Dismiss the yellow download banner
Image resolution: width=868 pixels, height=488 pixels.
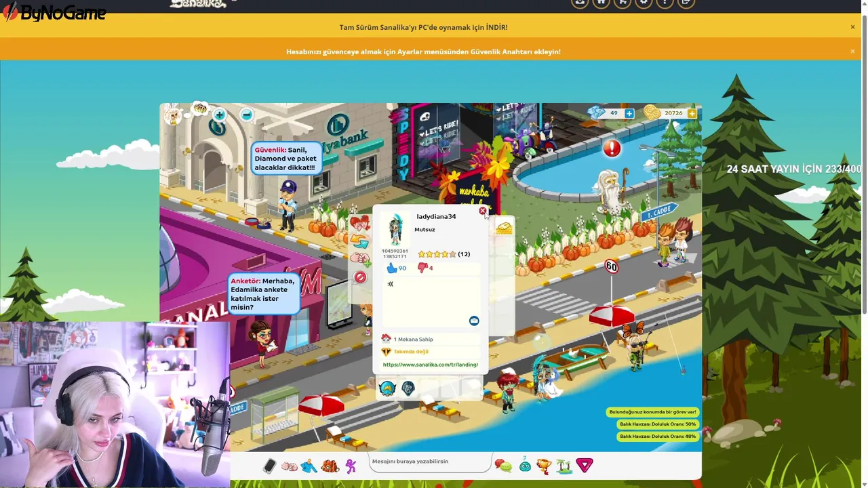point(852,27)
